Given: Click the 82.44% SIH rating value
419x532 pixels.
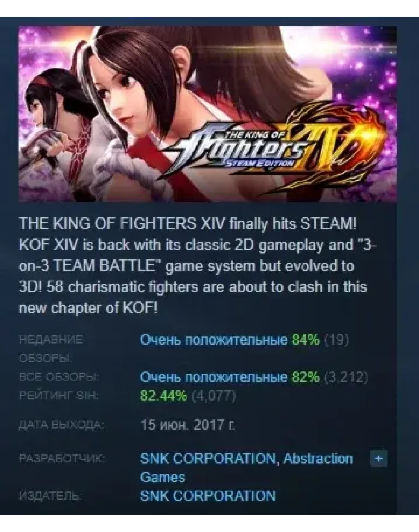Looking at the screenshot, I should (163, 395).
